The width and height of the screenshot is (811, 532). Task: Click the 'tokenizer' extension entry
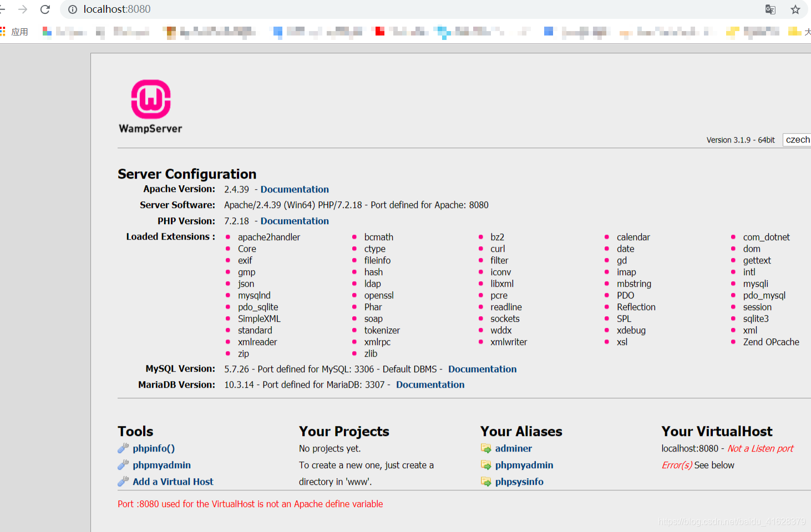tap(382, 330)
